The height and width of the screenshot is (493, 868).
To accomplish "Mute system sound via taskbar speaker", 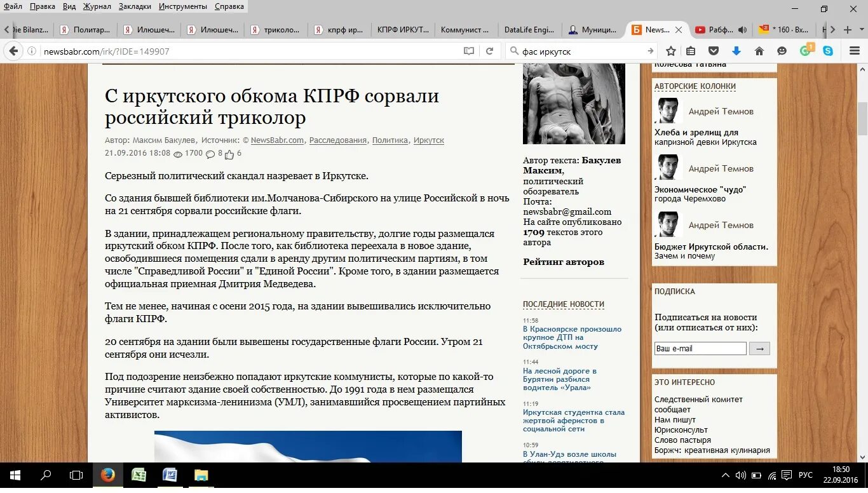I will coord(742,475).
